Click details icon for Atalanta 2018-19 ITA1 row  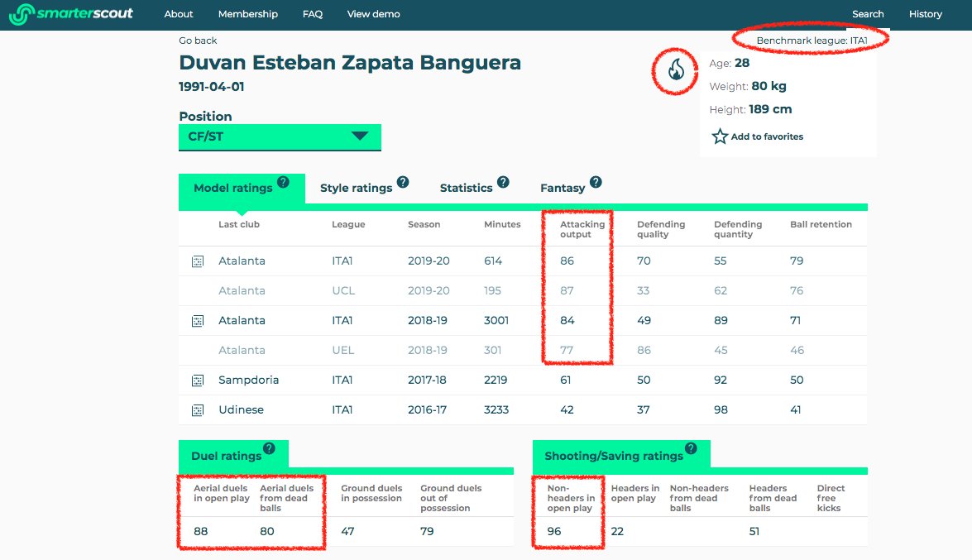click(198, 321)
